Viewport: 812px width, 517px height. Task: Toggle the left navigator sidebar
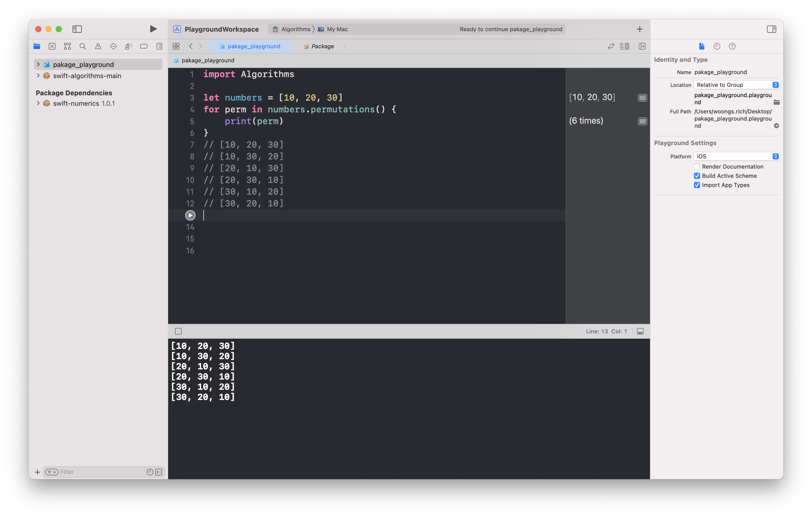(77, 29)
